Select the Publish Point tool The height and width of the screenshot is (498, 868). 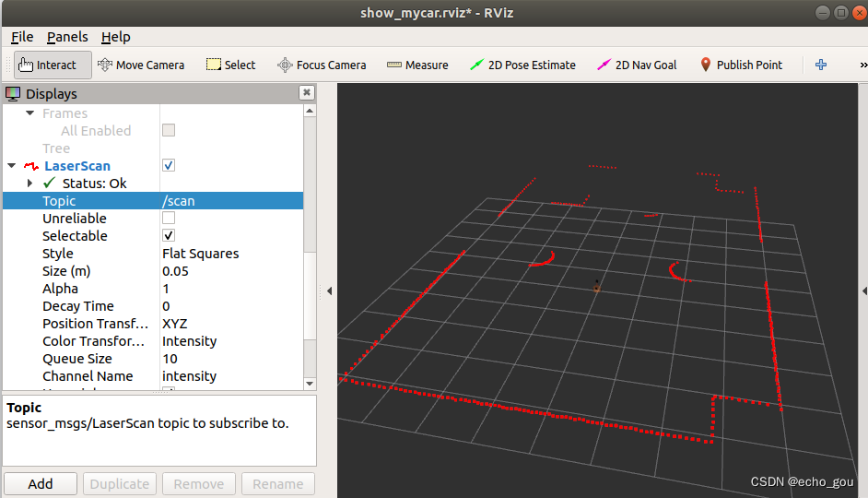click(x=741, y=65)
